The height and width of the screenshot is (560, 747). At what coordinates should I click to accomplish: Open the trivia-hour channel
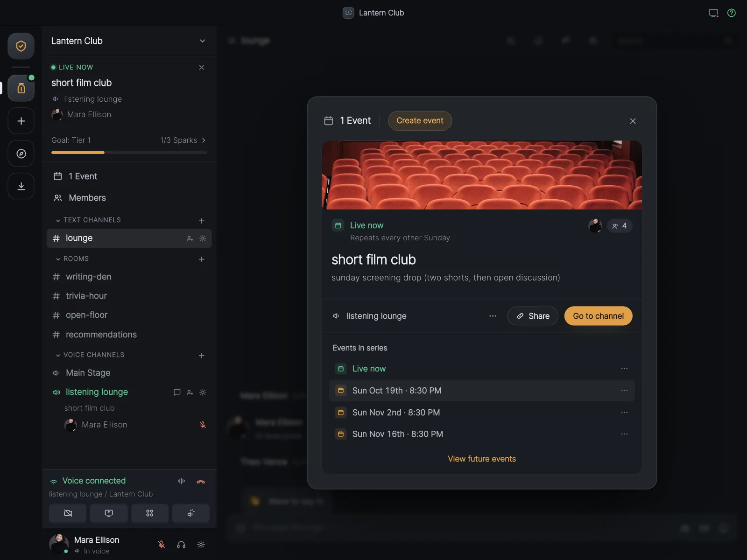coord(129,296)
